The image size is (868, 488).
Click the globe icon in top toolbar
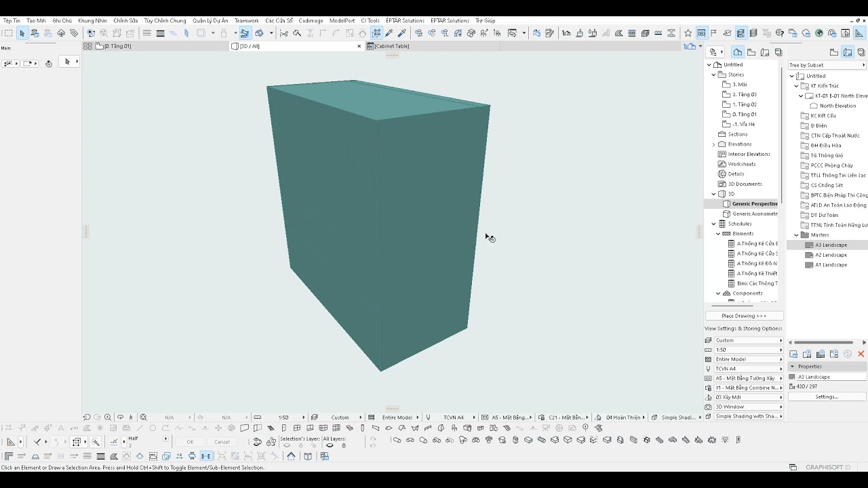pyautogui.click(x=818, y=33)
